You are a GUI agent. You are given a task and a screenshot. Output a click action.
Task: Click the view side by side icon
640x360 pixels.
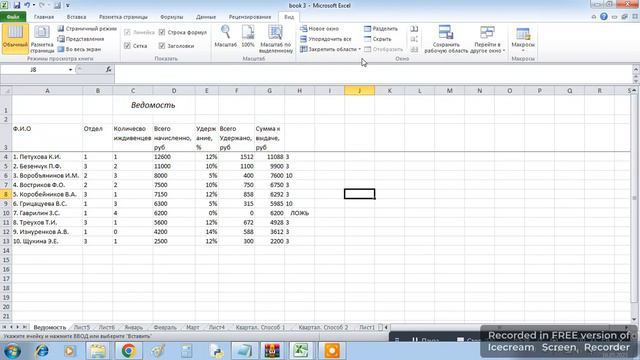pyautogui.click(x=414, y=29)
